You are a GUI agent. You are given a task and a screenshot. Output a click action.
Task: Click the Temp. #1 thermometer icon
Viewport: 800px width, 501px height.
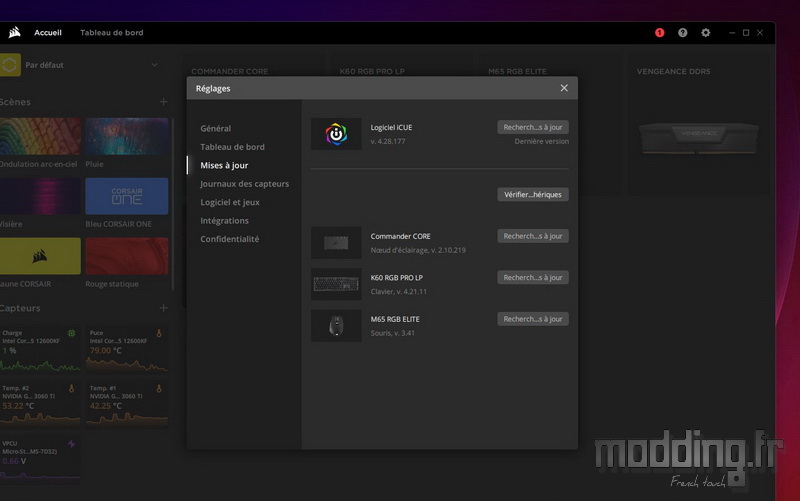(x=159, y=388)
